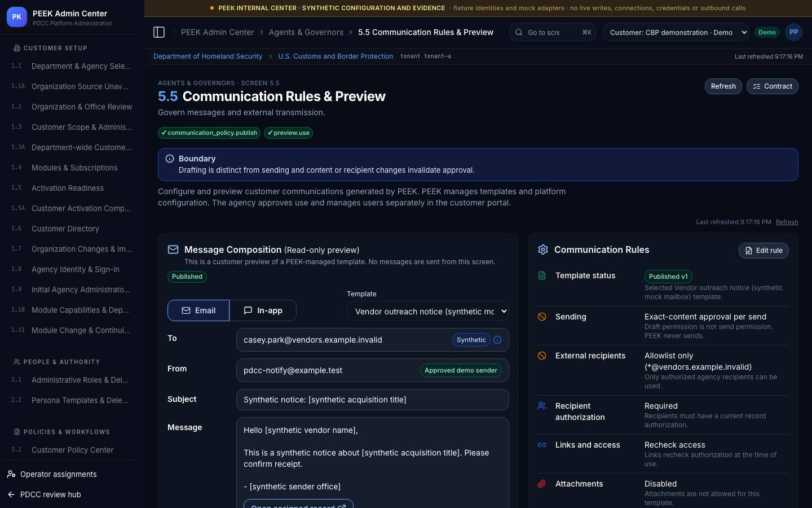Open the Template dropdown
812x508 pixels.
428,311
